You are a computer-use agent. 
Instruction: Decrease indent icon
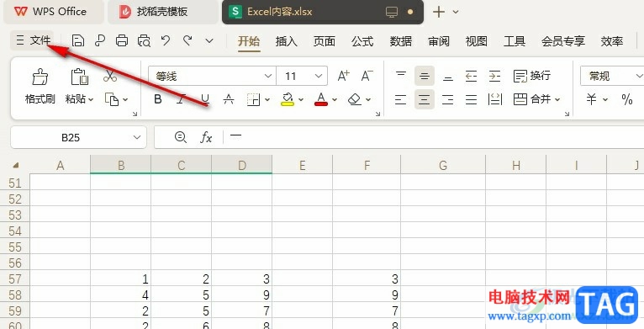(471, 76)
